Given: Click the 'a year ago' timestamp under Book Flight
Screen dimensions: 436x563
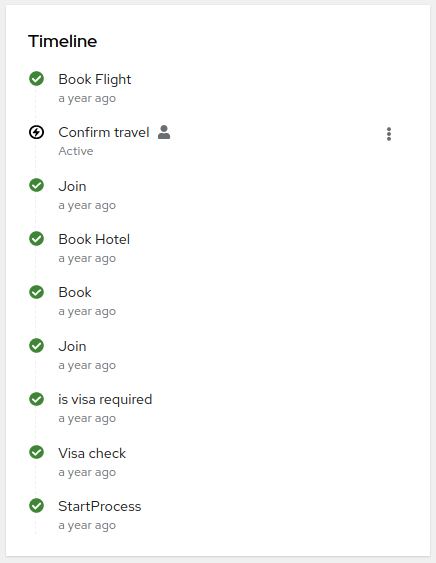Looking at the screenshot, I should [x=87, y=98].
